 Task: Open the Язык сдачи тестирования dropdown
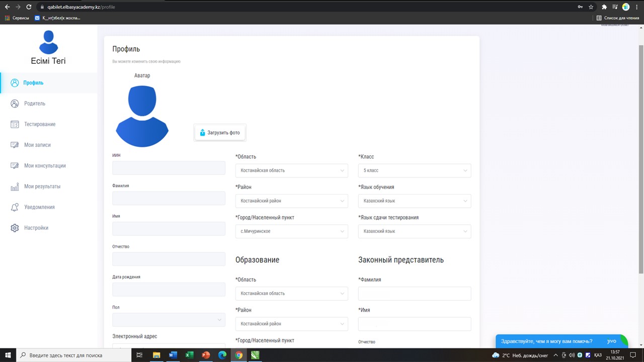point(414,231)
